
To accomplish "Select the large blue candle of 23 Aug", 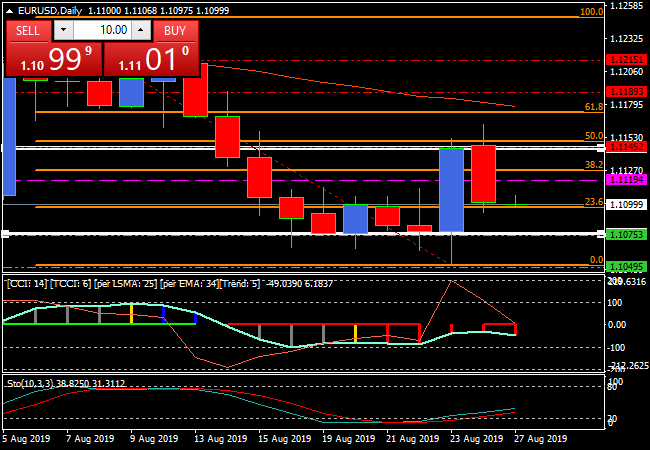I will (x=451, y=190).
